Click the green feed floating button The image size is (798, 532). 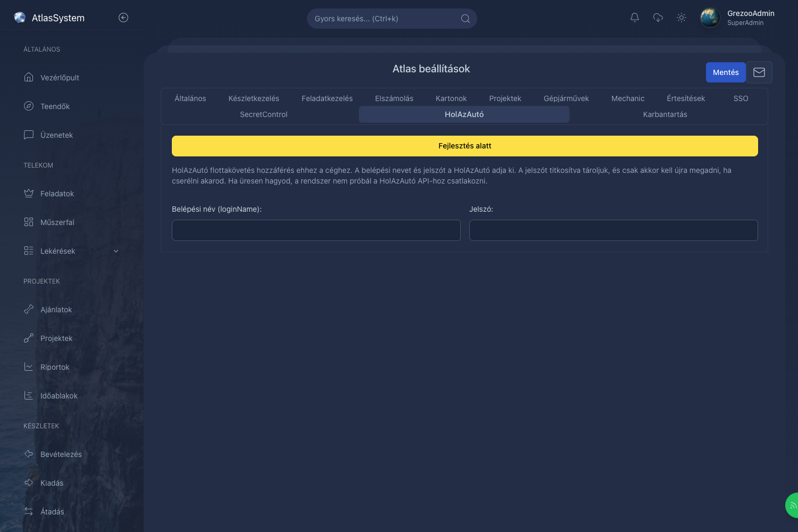pos(792,505)
